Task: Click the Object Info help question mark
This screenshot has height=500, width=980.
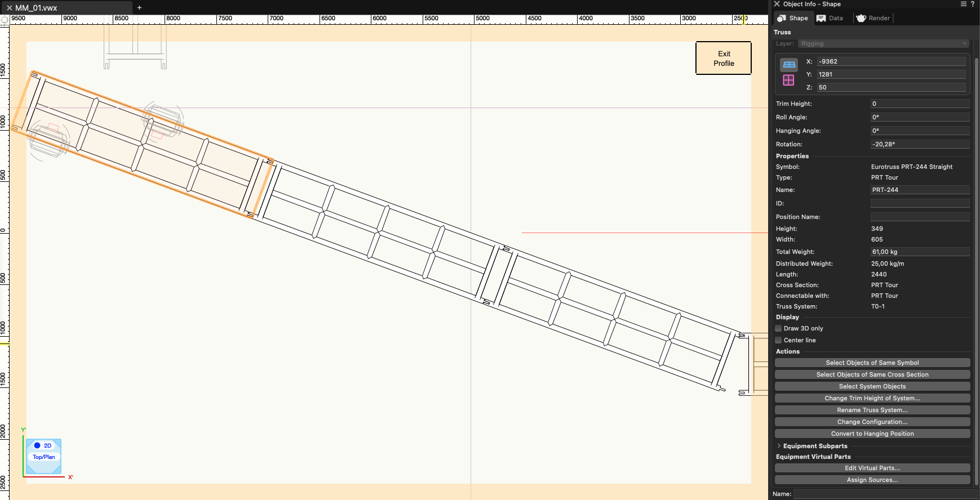Action: tap(973, 4)
